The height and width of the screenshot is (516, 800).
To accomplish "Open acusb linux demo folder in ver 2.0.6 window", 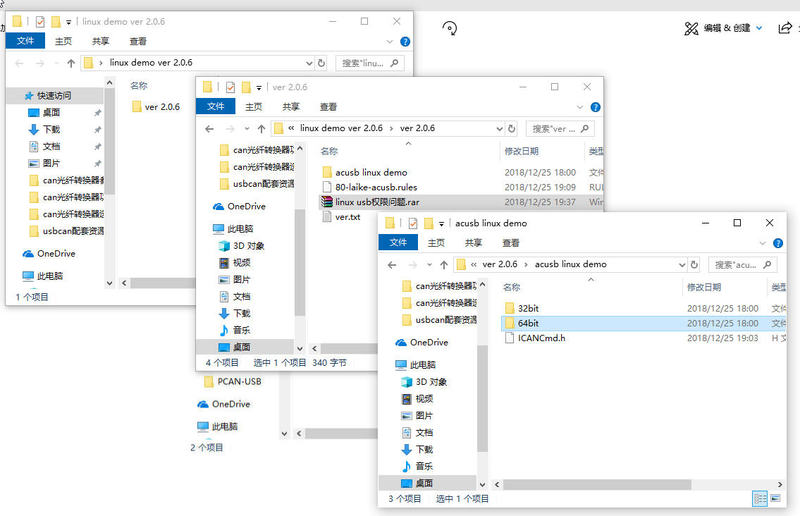I will (370, 173).
